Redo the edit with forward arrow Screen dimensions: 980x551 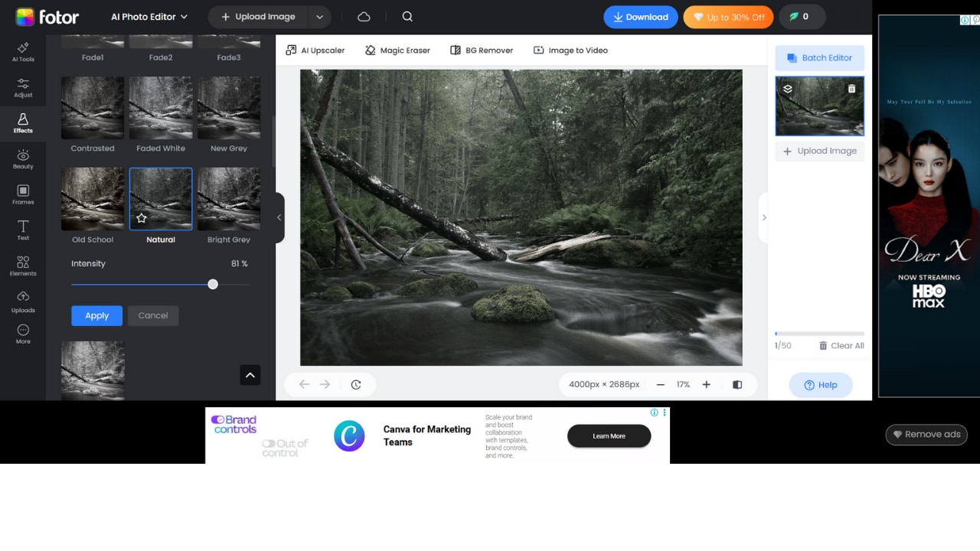[x=325, y=384]
